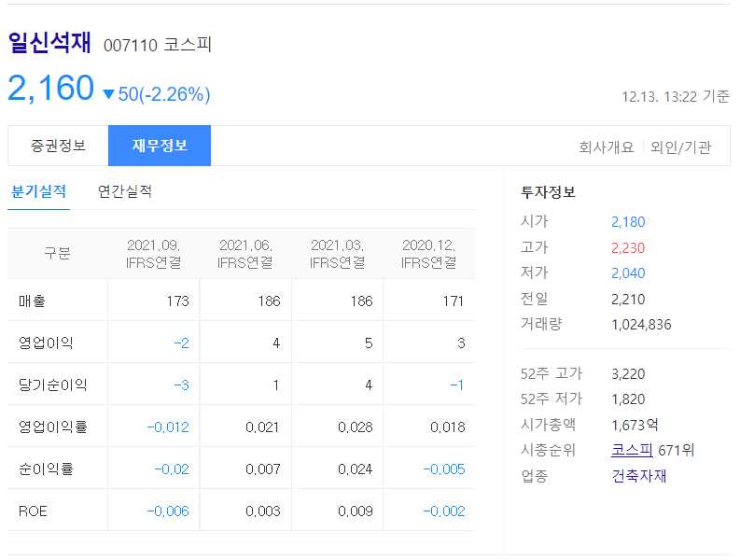Click the 영업이익 row label
This screenshot has width=740, height=560.
pyautogui.click(x=46, y=343)
